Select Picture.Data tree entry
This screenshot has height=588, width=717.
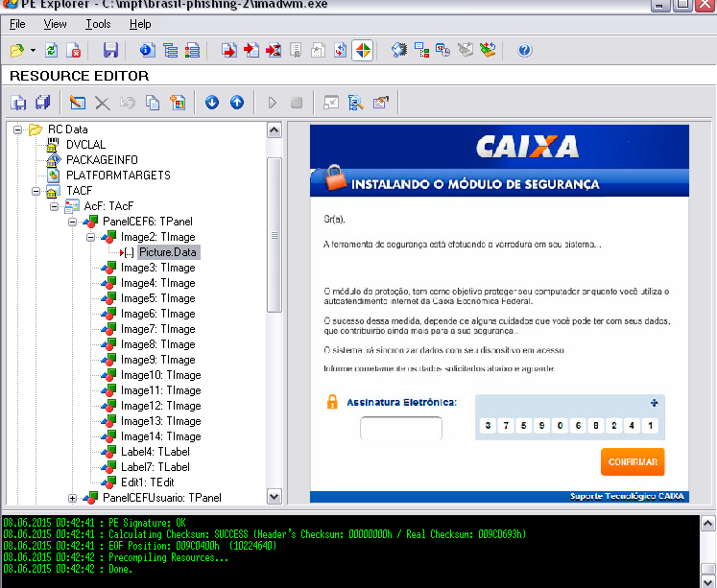coord(168,252)
